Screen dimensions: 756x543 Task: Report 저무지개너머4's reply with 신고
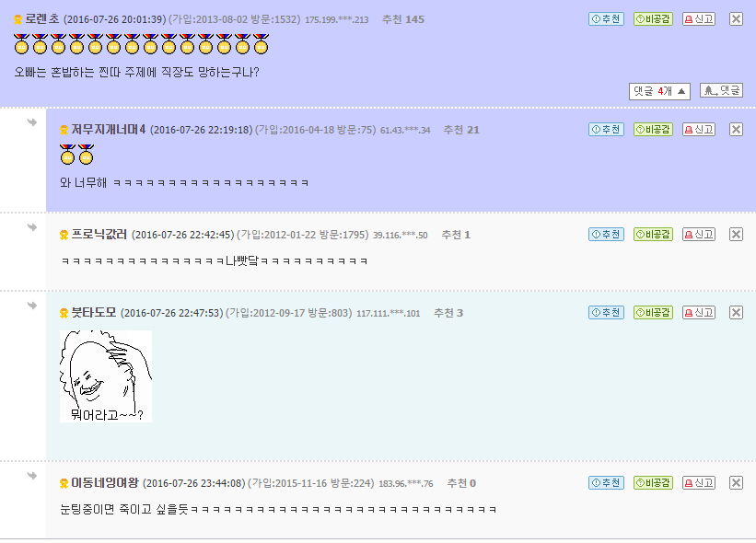tap(699, 130)
